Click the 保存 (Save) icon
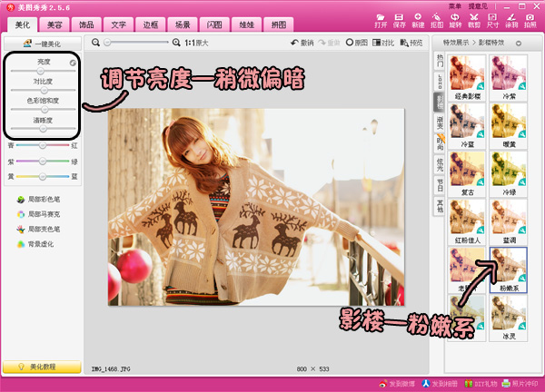545x392 pixels. tap(400, 20)
